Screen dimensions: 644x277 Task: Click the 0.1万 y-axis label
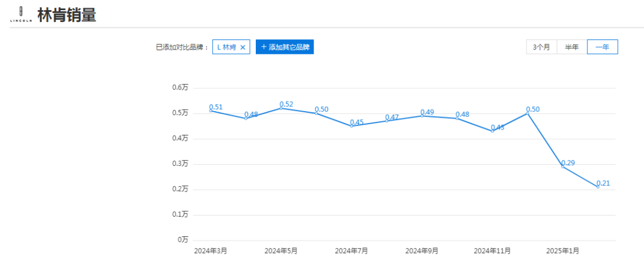coord(180,214)
